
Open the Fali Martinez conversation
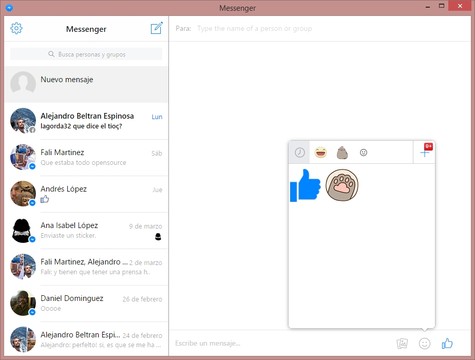click(x=86, y=157)
